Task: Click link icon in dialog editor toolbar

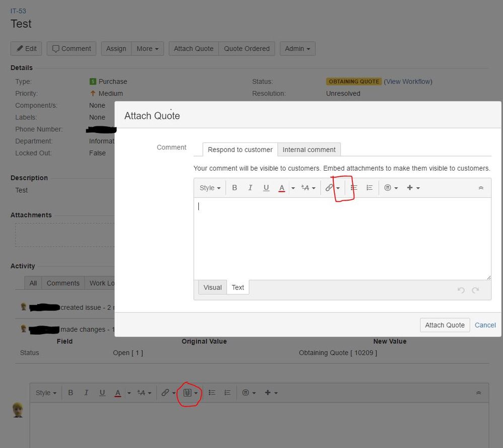Action: coord(329,188)
